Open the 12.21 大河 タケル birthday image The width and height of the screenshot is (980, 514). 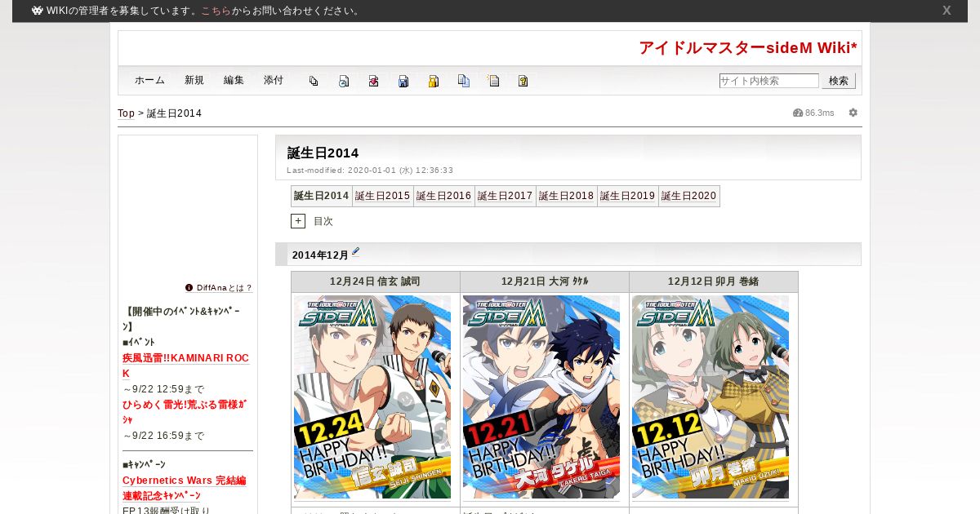[541, 397]
